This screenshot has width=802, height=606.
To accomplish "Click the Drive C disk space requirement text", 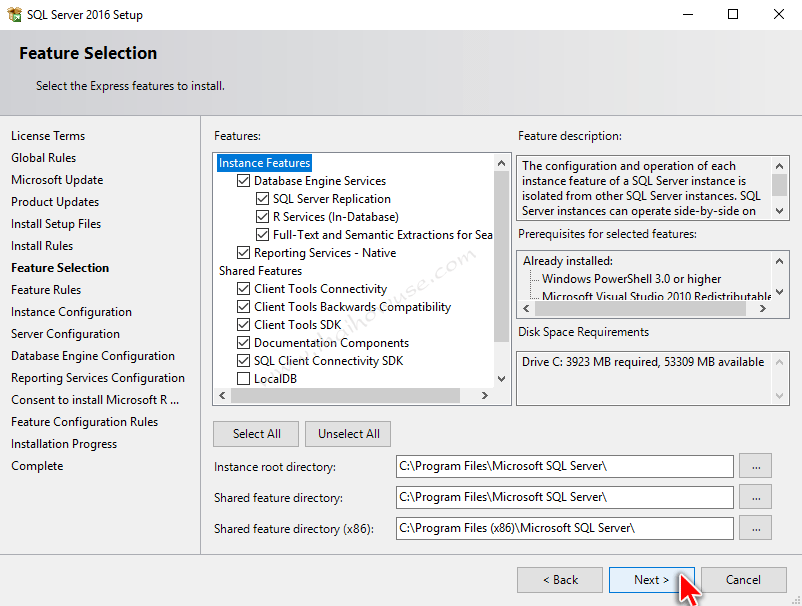I will click(643, 362).
